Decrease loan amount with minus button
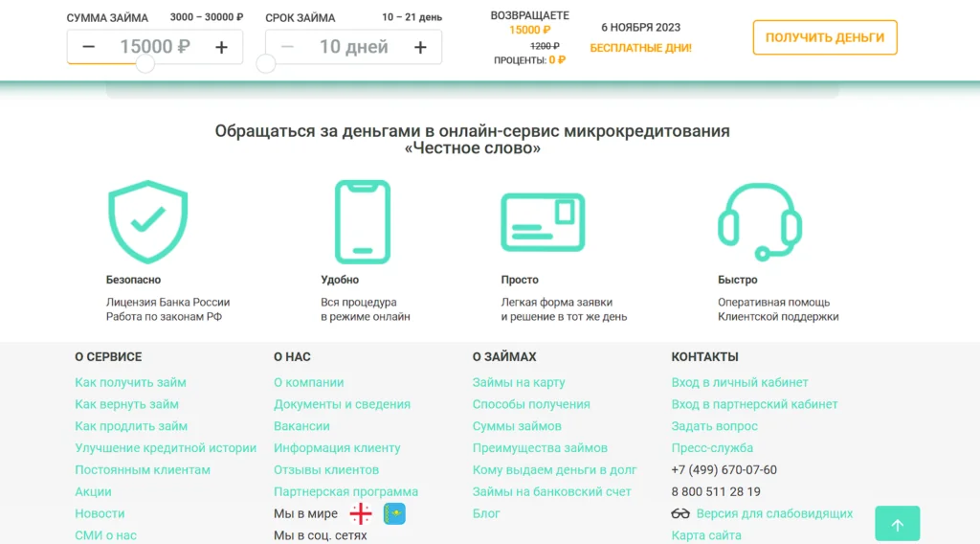The width and height of the screenshot is (980, 544). [x=89, y=47]
